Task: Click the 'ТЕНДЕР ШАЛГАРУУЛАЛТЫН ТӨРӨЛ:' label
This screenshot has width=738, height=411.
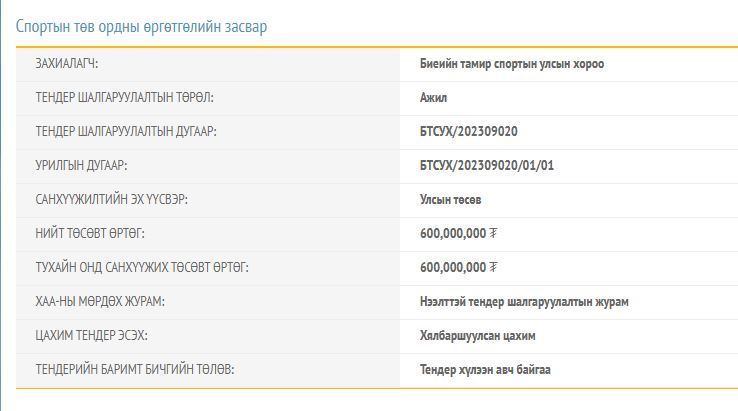Action: 125,98
